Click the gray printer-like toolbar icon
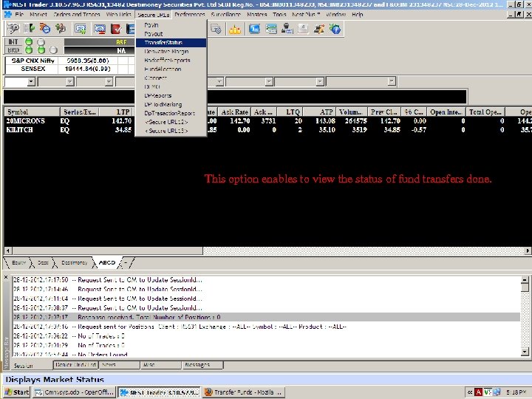 tap(303, 29)
